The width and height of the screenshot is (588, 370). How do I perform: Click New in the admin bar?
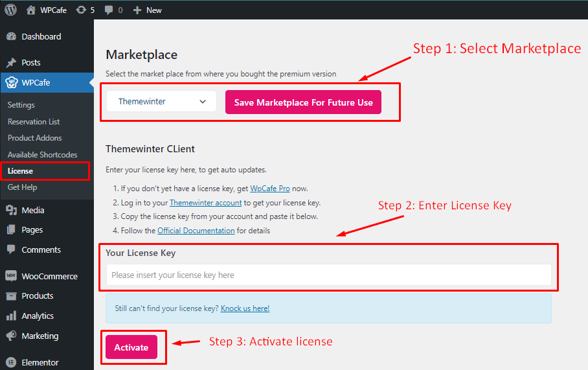153,10
